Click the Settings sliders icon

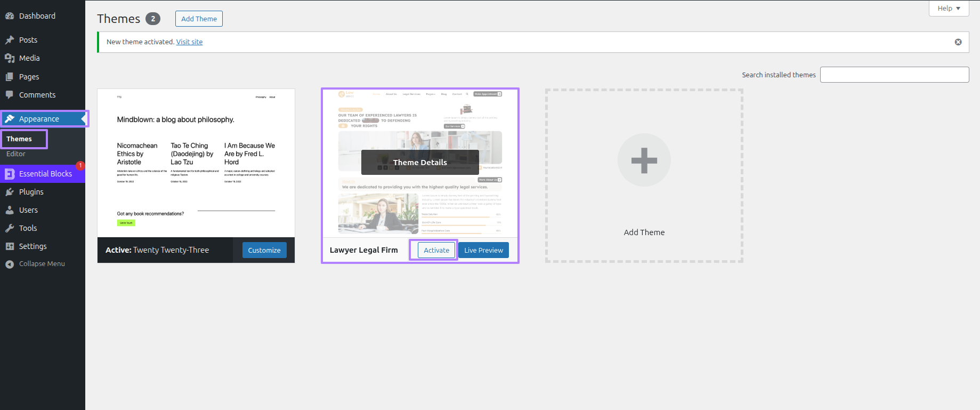coord(10,246)
